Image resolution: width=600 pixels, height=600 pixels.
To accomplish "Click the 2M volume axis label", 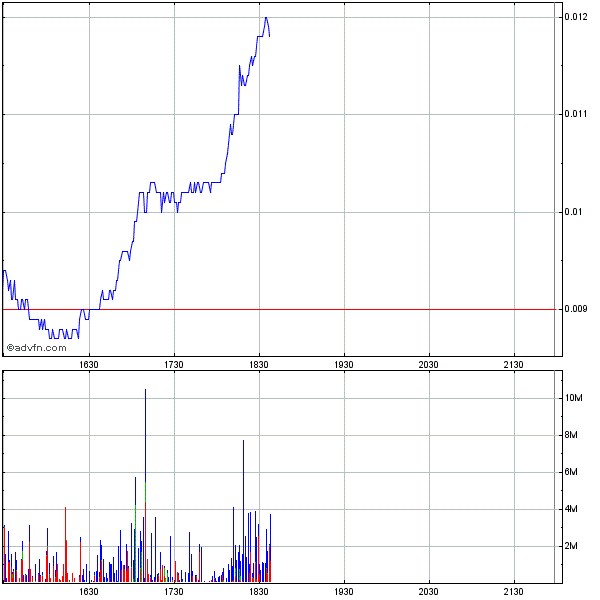I will tap(571, 546).
